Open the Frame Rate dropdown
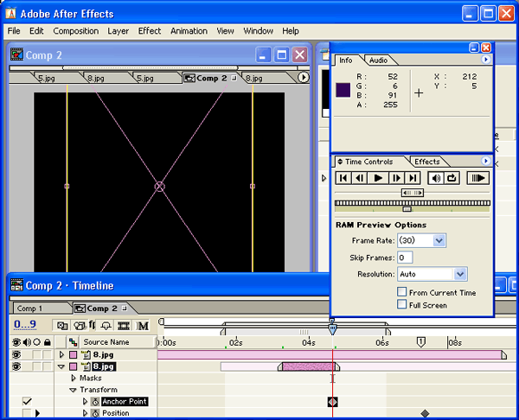519x420 pixels. [439, 240]
